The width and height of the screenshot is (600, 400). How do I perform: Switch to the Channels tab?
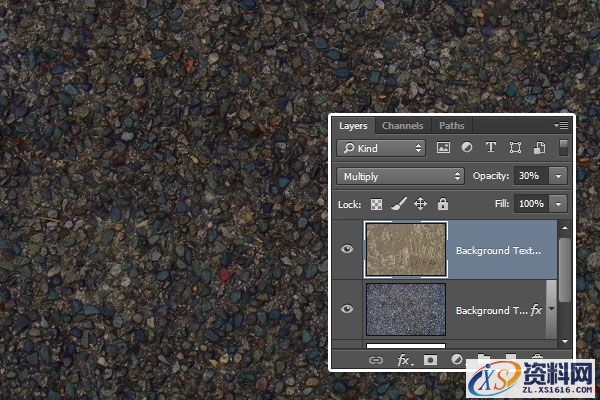(x=402, y=126)
